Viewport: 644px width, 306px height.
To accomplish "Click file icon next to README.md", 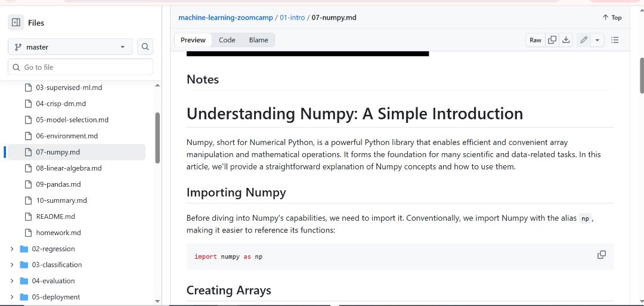I will pos(28,216).
